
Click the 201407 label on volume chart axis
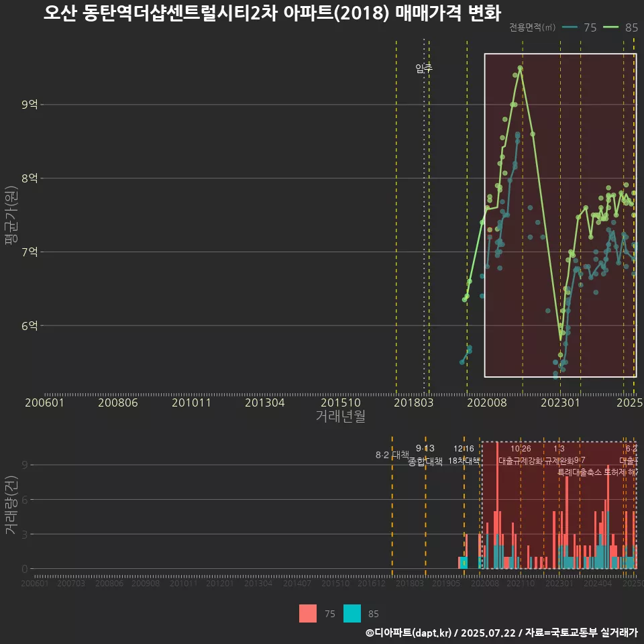coord(297,583)
